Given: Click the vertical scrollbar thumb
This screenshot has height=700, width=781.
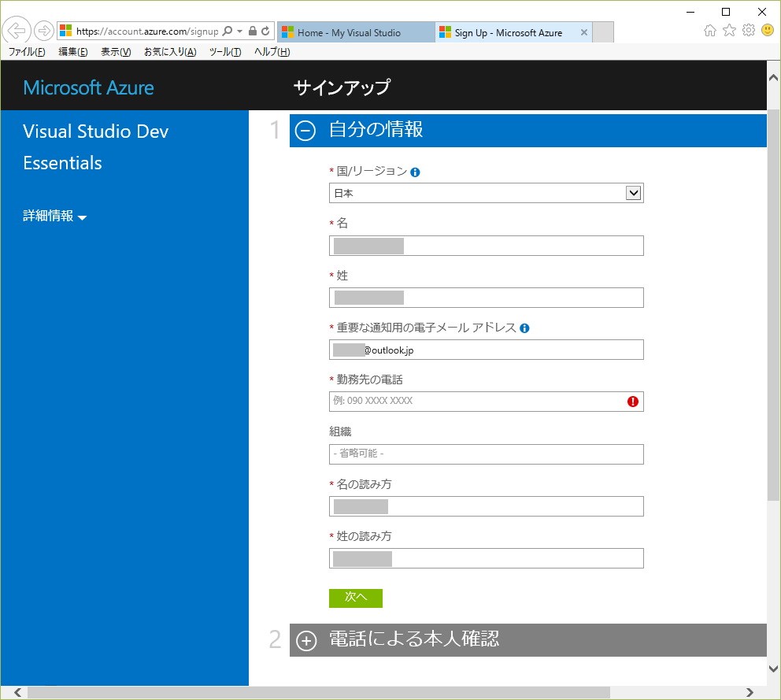Looking at the screenshot, I should pos(774,305).
